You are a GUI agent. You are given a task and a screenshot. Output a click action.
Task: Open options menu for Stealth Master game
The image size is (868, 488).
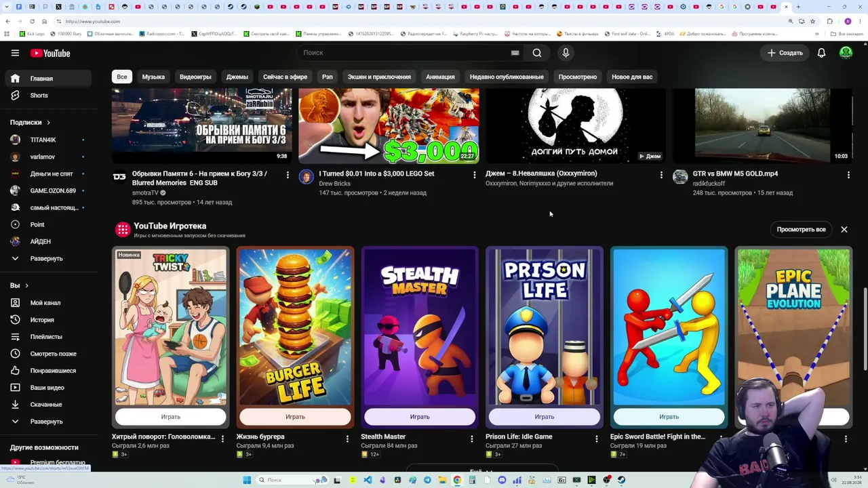472,439
